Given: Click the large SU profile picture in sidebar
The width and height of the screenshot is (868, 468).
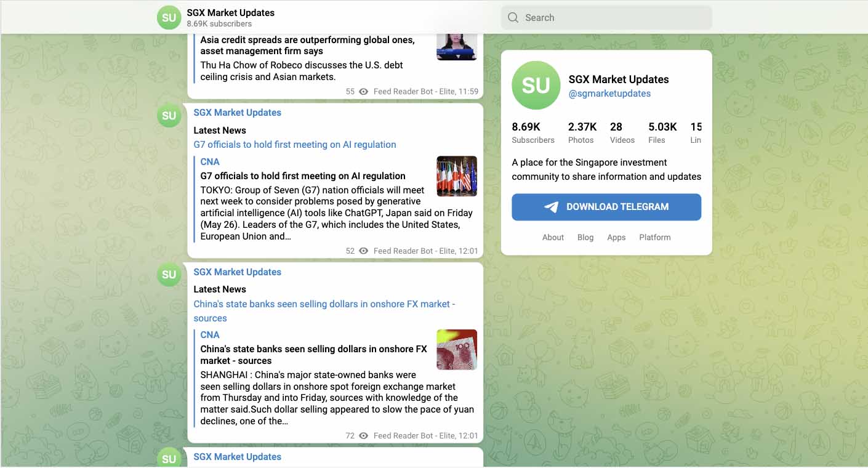Looking at the screenshot, I should 535,86.
